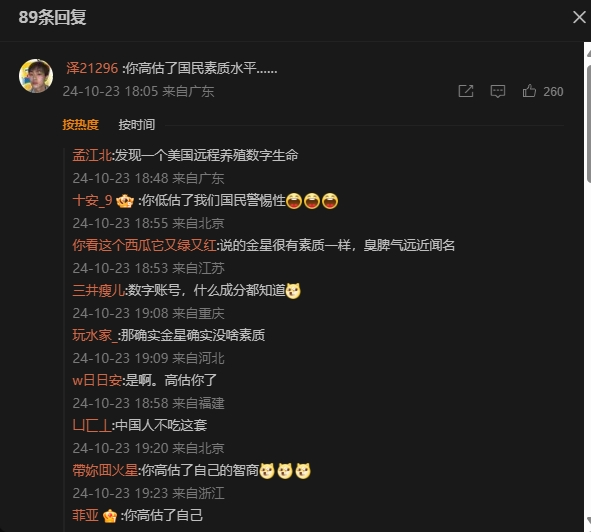Click the 260 like count
The height and width of the screenshot is (532, 591).
click(x=553, y=92)
